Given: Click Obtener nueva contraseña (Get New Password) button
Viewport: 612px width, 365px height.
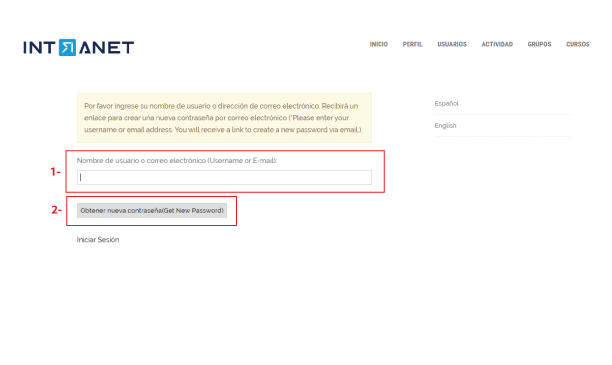Looking at the screenshot, I should (x=152, y=210).
